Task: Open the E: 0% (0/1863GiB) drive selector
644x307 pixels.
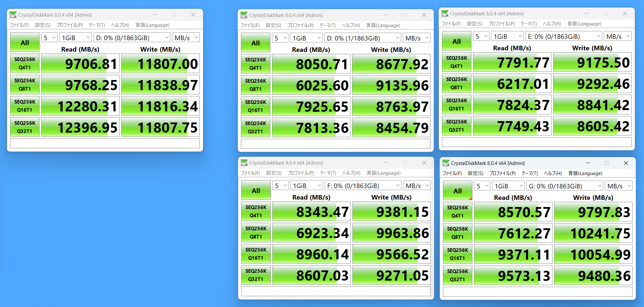Action: click(x=564, y=36)
